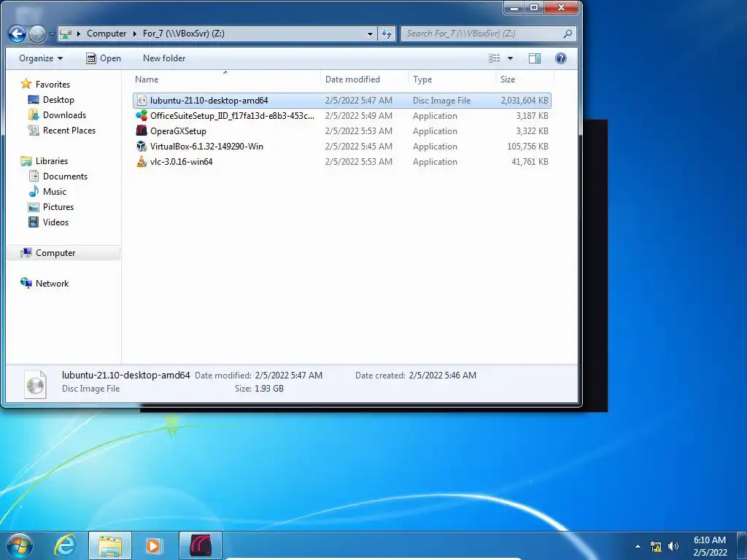The height and width of the screenshot is (560, 747).
Task: Select Downloads in Favorites
Action: coord(64,114)
